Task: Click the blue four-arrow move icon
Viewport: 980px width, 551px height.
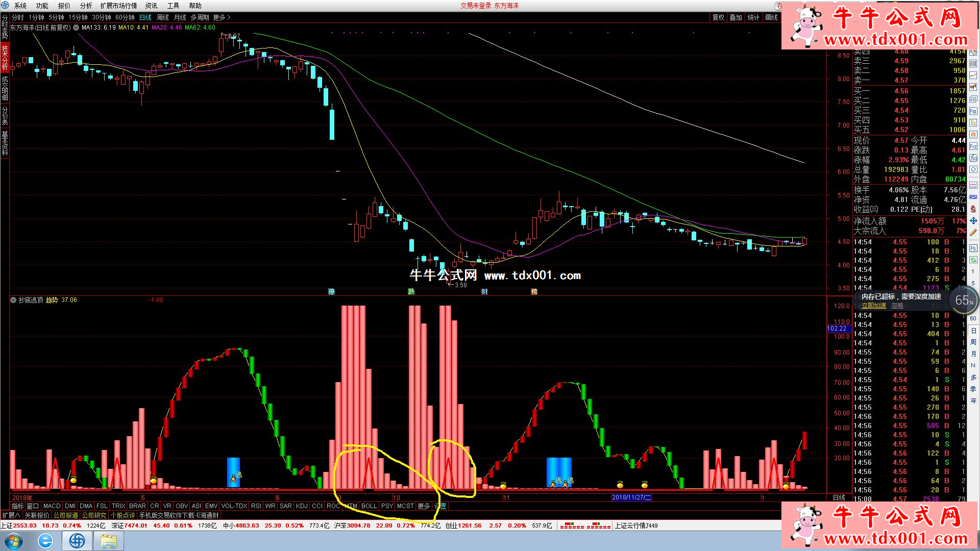Action: (x=973, y=220)
